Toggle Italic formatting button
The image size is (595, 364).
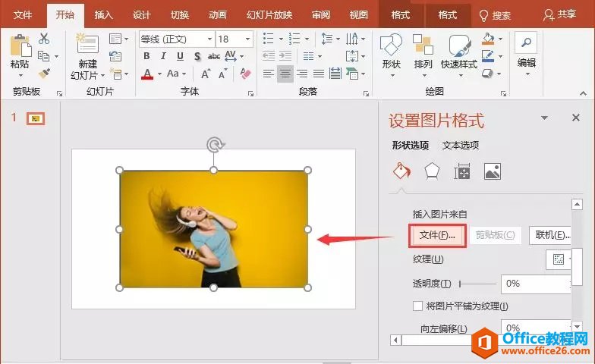tap(162, 56)
